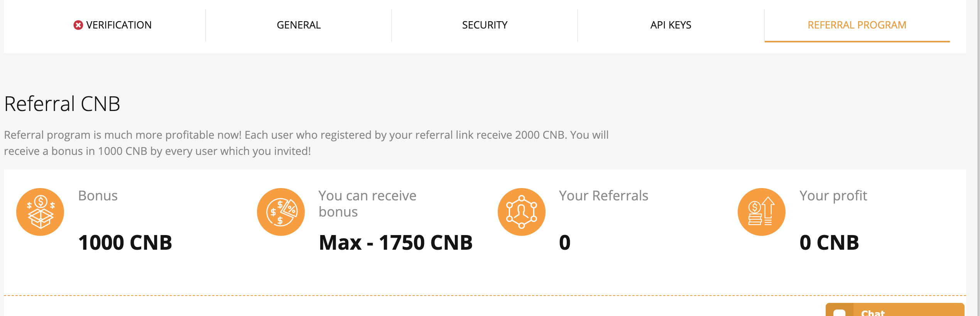980x316 pixels.
Task: Open the Chat widget button
Action: (x=894, y=311)
